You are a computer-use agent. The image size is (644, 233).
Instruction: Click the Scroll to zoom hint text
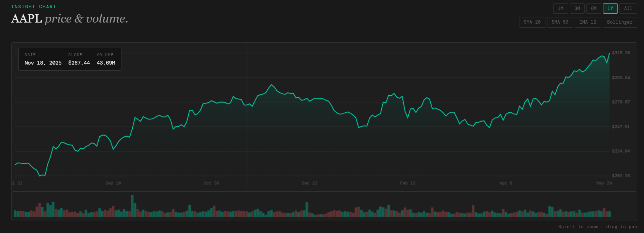[x=598, y=227]
